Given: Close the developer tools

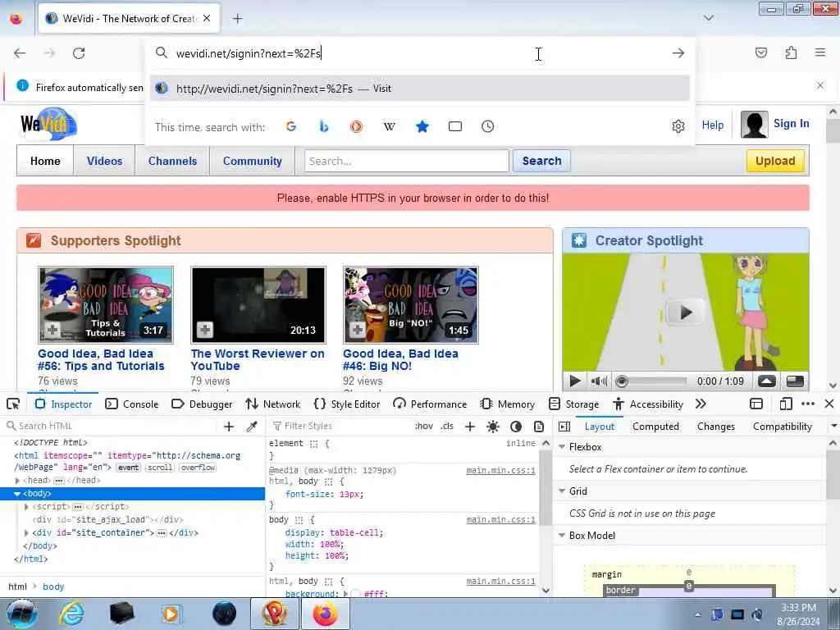Looking at the screenshot, I should 829,404.
